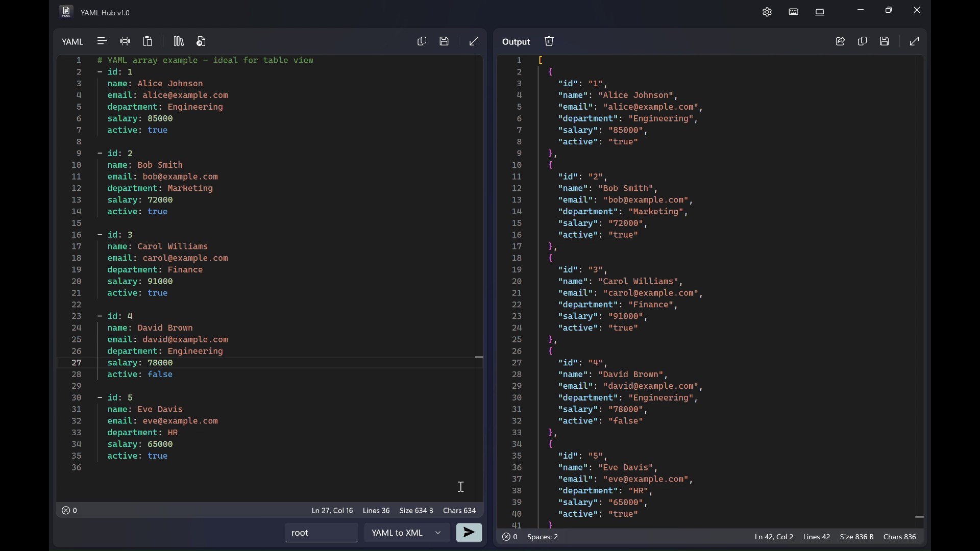980x551 pixels.
Task: Save the output to a file
Action: pos(886,41)
